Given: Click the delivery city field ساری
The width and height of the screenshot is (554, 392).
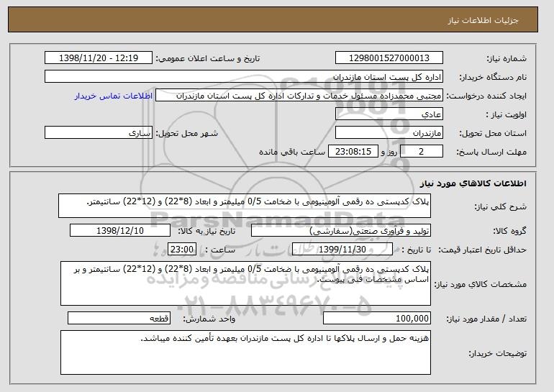Looking at the screenshot, I should pyautogui.click(x=99, y=133).
